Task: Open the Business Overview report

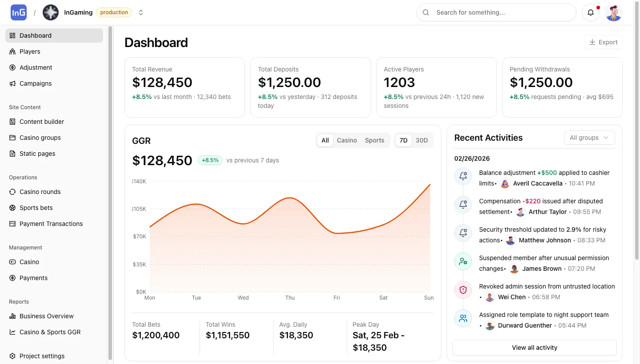Action: click(x=47, y=316)
